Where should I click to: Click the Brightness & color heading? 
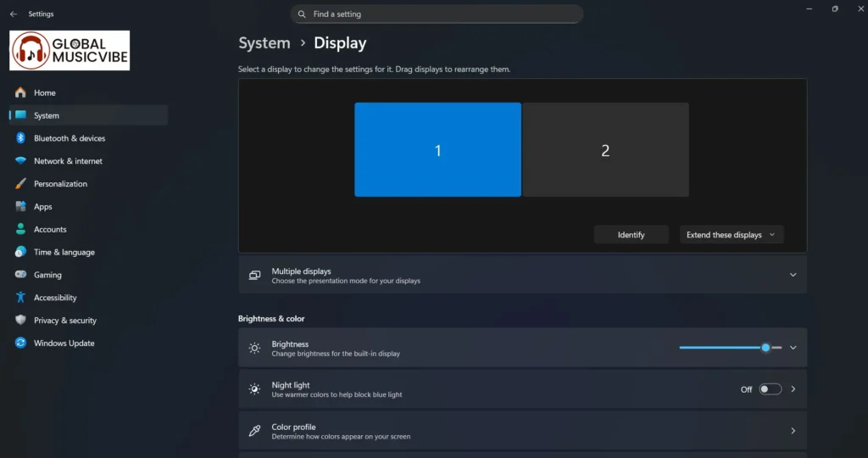(271, 318)
